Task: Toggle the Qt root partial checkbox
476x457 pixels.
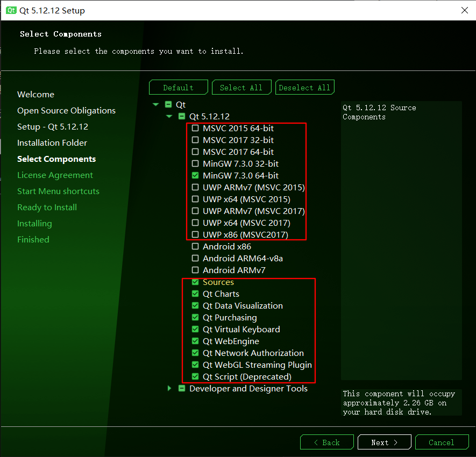Action: pos(168,105)
